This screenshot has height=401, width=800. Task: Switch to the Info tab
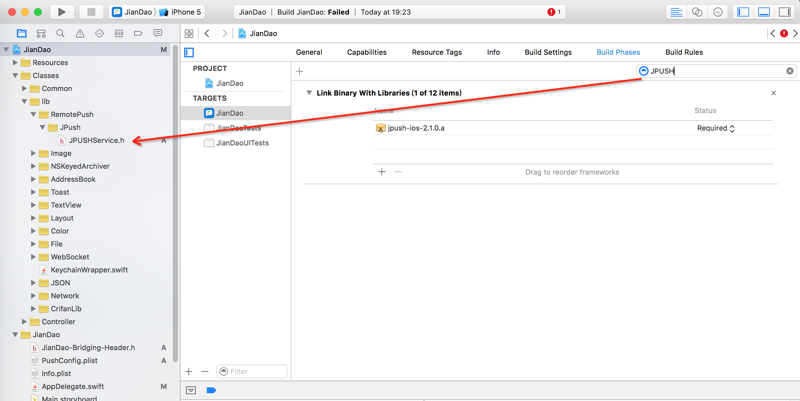coord(493,52)
